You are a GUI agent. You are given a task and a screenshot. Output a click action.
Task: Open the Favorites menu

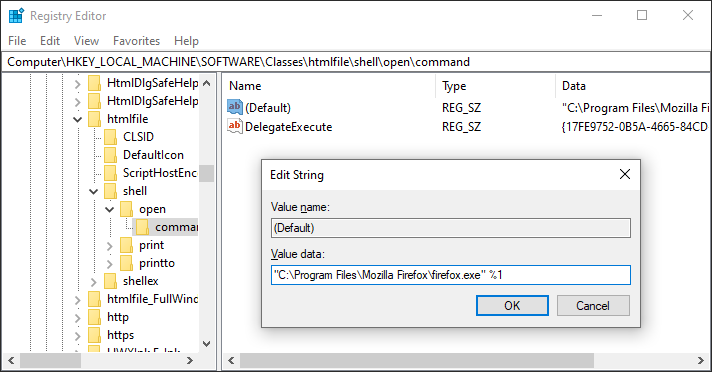tap(136, 41)
